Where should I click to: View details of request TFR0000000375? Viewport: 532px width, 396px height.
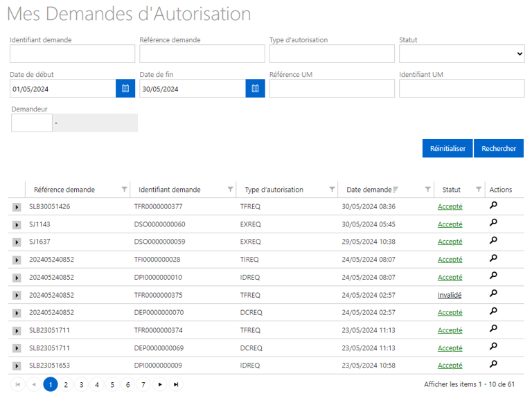pyautogui.click(x=493, y=294)
